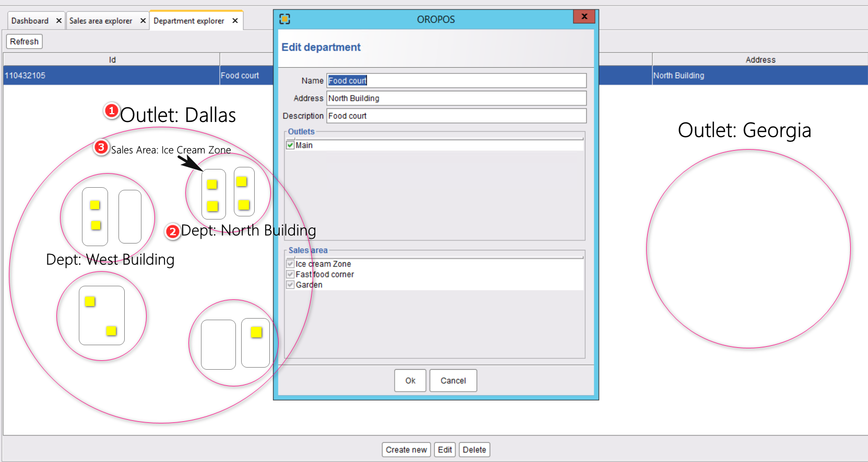Click the Outlets section label

pyautogui.click(x=301, y=132)
